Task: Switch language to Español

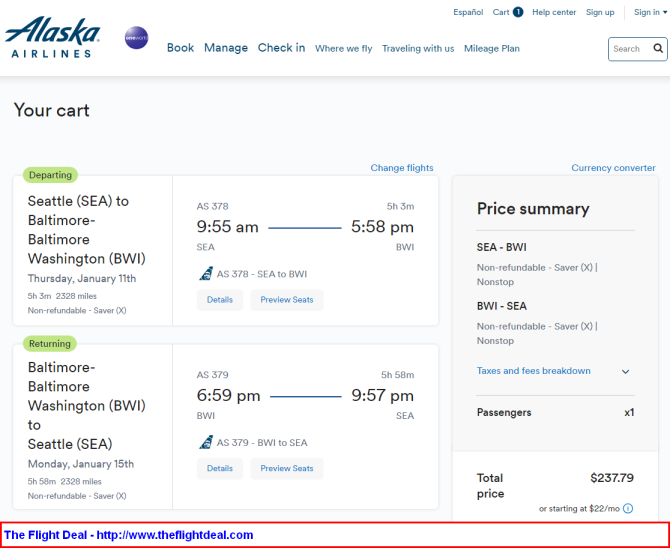Action: [468, 12]
